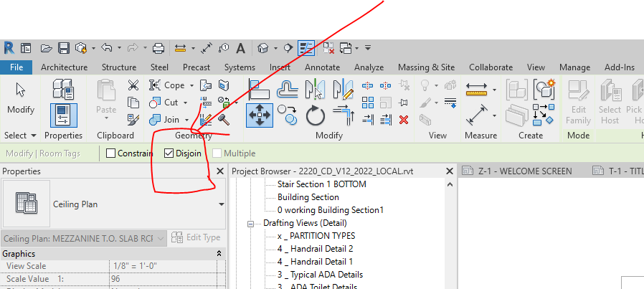644x289 pixels.
Task: Uncheck the Disjoin checkbox
Action: coord(169,153)
